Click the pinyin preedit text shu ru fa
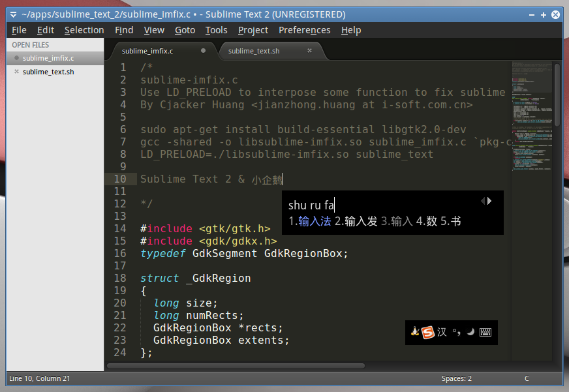The height and width of the screenshot is (392, 569). click(311, 205)
